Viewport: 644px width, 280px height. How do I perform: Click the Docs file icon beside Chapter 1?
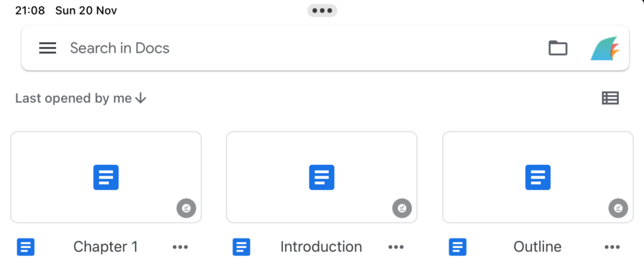26,247
